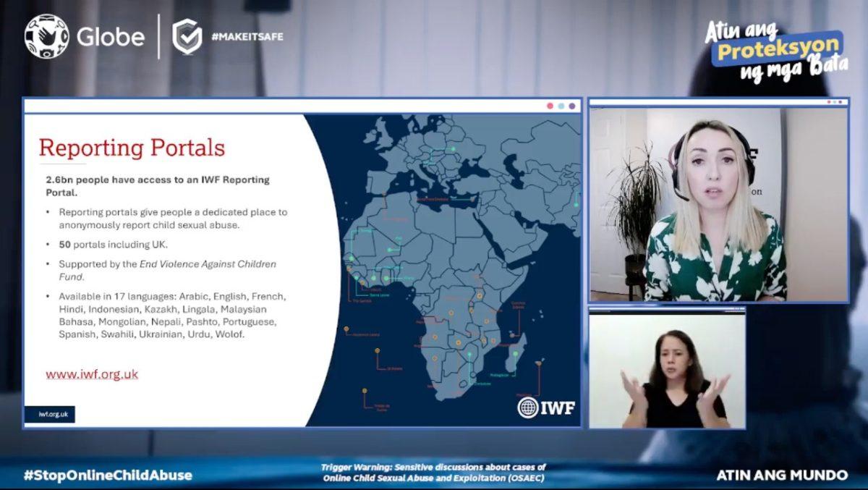
Task: Click the light blue dot in slide header
Action: point(561,106)
